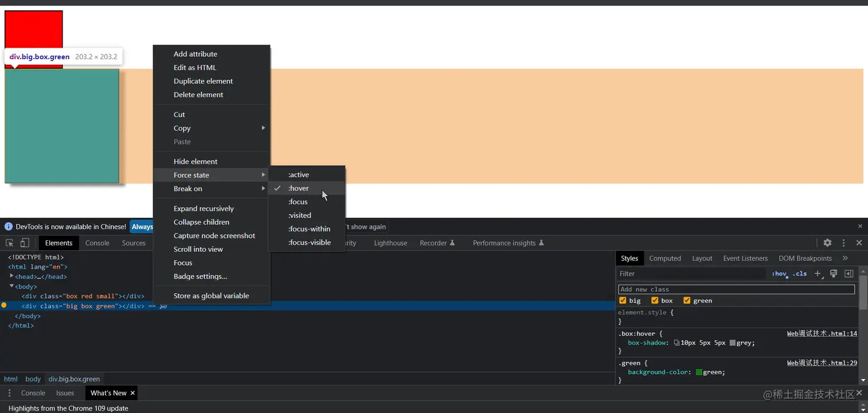The width and height of the screenshot is (868, 413).
Task: Click the info icon in the notification bar
Action: (x=9, y=227)
